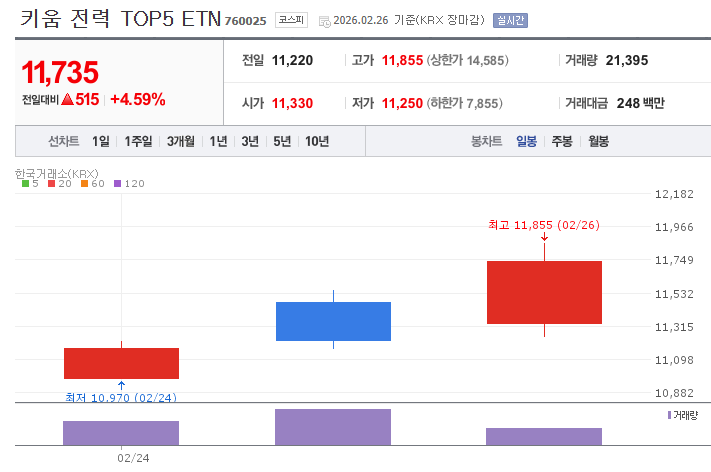Click the shortest volume bar under 02/26 candle
Viewport: 711px width, 472px height.
(x=544, y=437)
